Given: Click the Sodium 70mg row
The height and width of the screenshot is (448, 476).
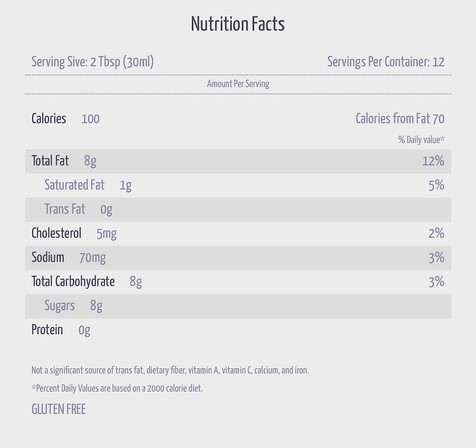Looking at the screenshot, I should click(238, 258).
